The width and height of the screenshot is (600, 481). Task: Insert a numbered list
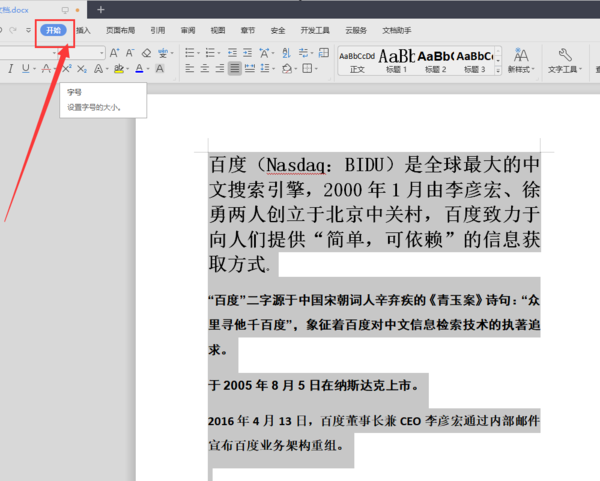[x=210, y=52]
